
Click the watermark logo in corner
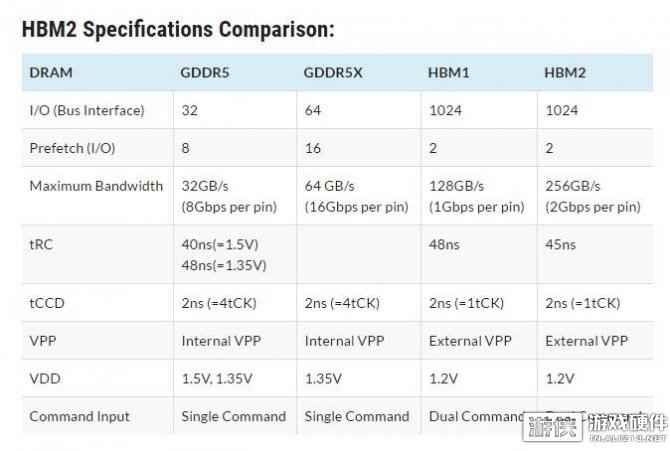[594, 427]
